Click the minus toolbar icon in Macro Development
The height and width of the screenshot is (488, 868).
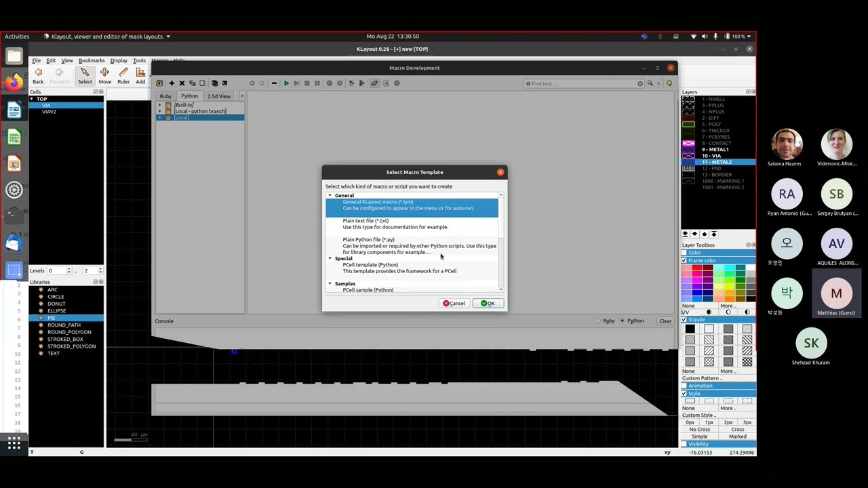click(x=274, y=83)
